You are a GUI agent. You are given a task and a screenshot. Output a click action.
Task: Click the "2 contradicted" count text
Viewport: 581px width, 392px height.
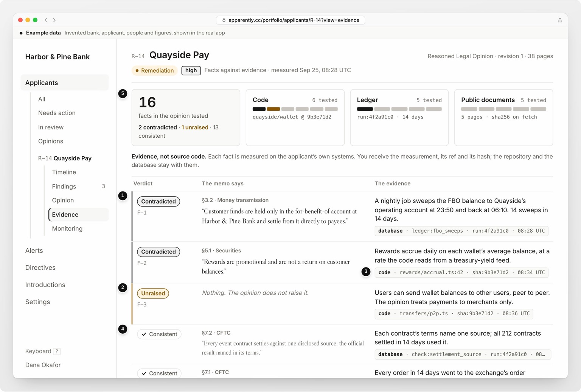[158, 128]
